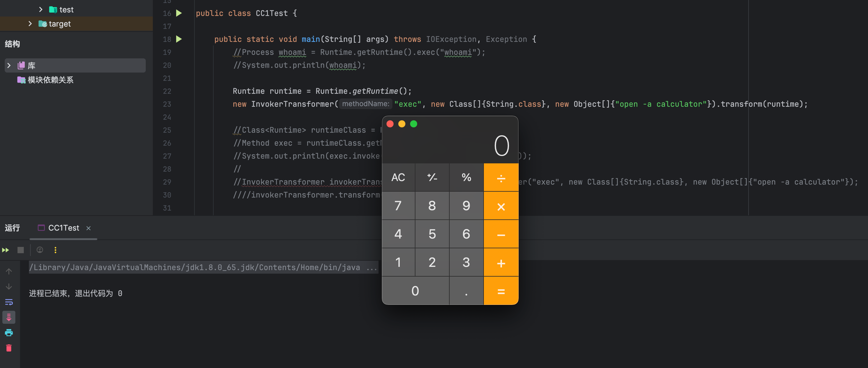
Task: Expand the target folder in project tree
Action: pyautogui.click(x=30, y=24)
